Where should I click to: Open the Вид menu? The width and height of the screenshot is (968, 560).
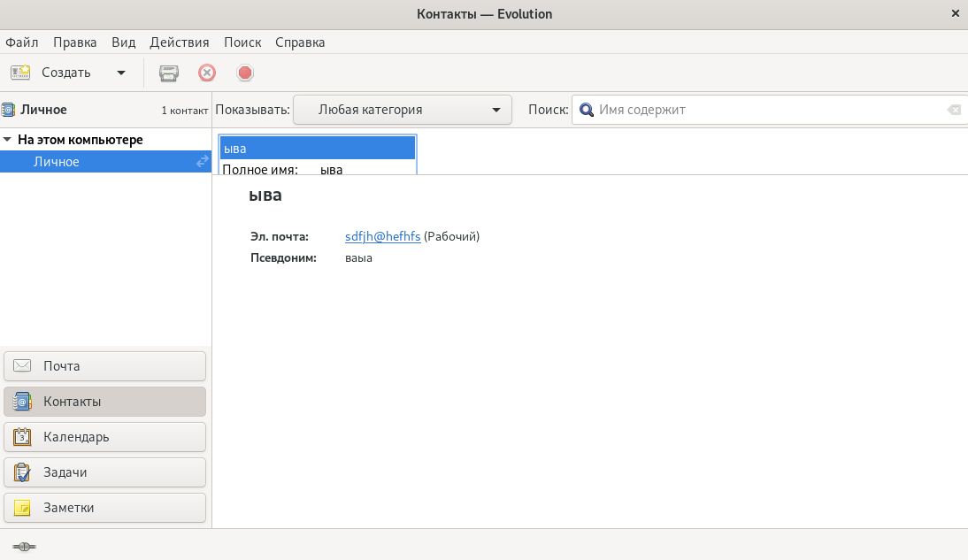124,42
